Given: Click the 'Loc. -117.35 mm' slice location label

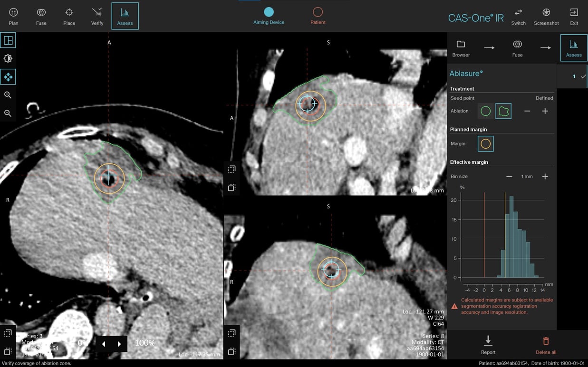Looking at the screenshot, I should pos(200,355).
